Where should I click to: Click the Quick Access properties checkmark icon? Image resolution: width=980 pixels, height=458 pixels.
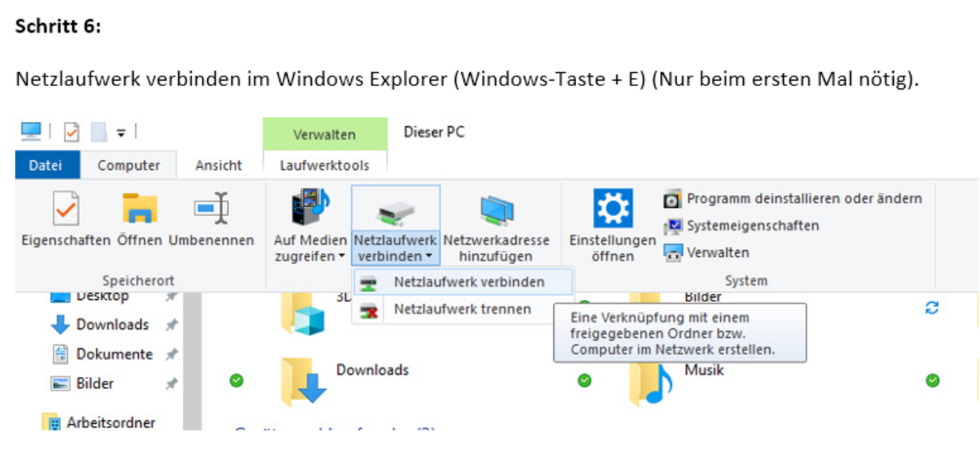coord(71,132)
